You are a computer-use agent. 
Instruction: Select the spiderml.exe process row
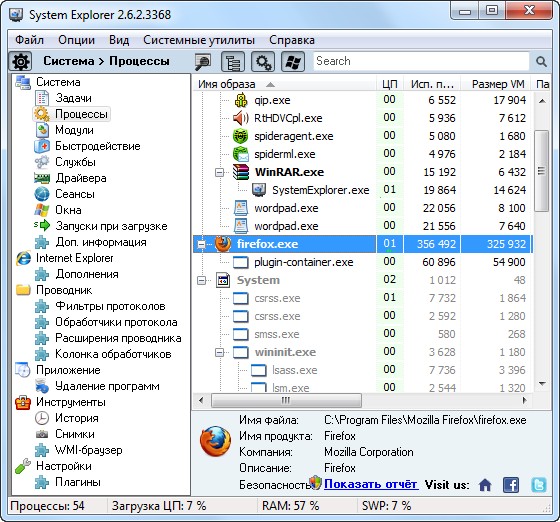362,154
